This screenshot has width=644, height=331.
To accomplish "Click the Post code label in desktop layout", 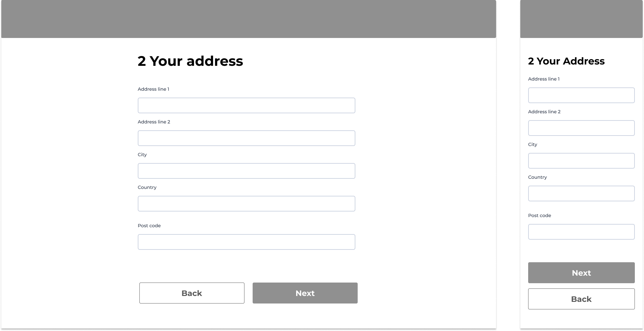I will coord(149,226).
